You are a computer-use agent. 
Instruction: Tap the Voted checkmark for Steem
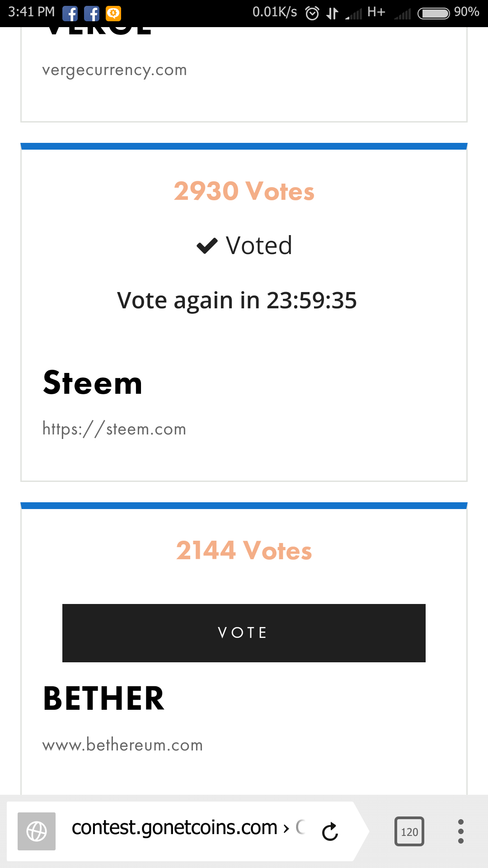coord(244,245)
